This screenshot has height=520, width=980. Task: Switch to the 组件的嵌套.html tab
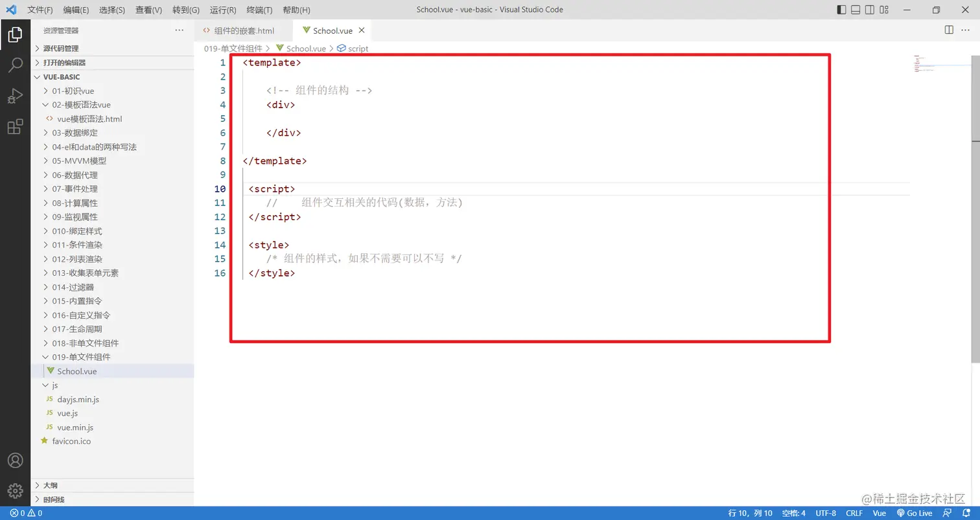click(244, 30)
